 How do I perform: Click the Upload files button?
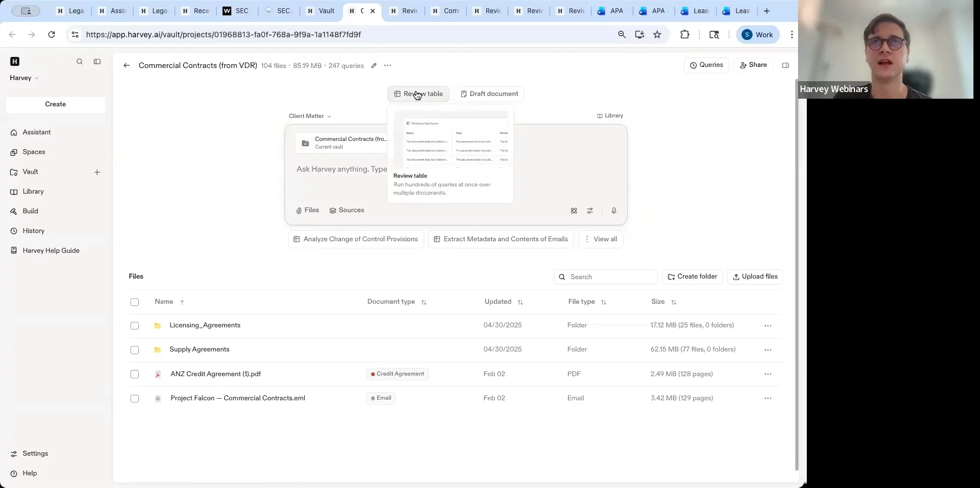coord(755,277)
